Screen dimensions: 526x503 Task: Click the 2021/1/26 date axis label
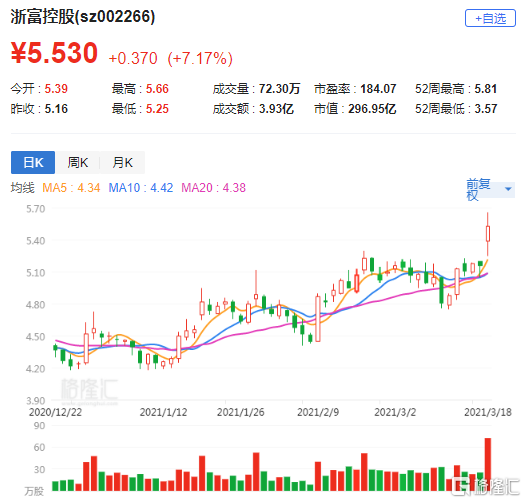pos(241,412)
